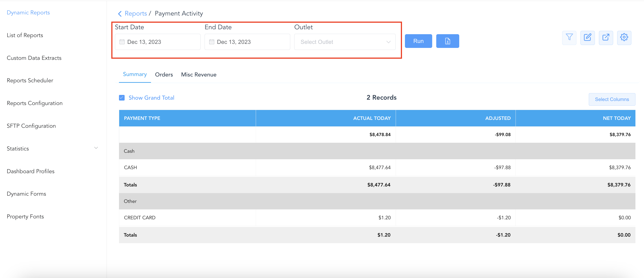The height and width of the screenshot is (278, 644).
Task: Open the Start Date calendar icon
Action: point(122,42)
